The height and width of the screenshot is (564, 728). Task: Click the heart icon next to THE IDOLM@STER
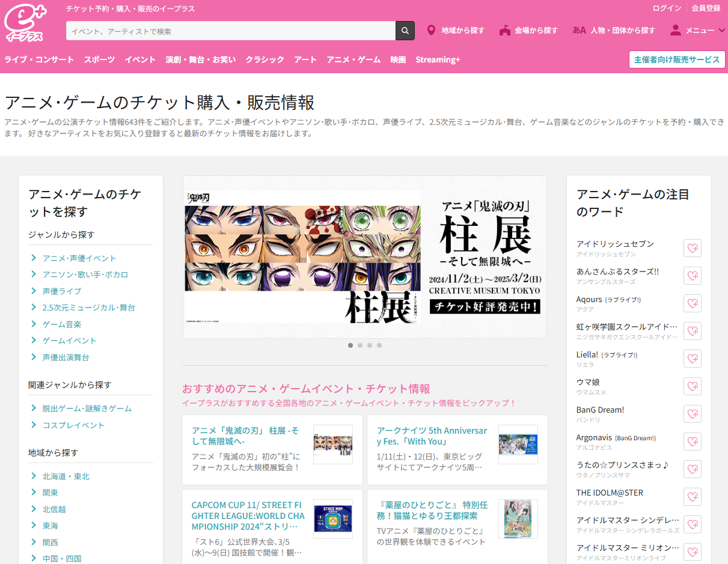(693, 497)
